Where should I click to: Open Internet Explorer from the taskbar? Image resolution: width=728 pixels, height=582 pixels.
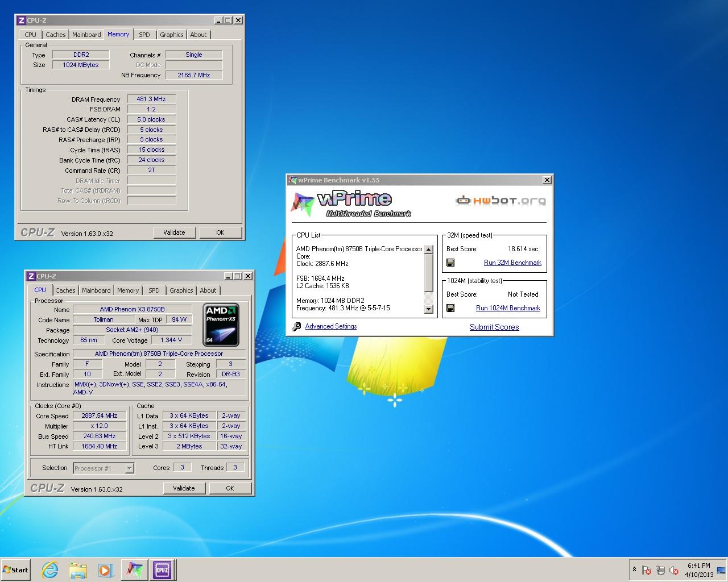pyautogui.click(x=50, y=570)
